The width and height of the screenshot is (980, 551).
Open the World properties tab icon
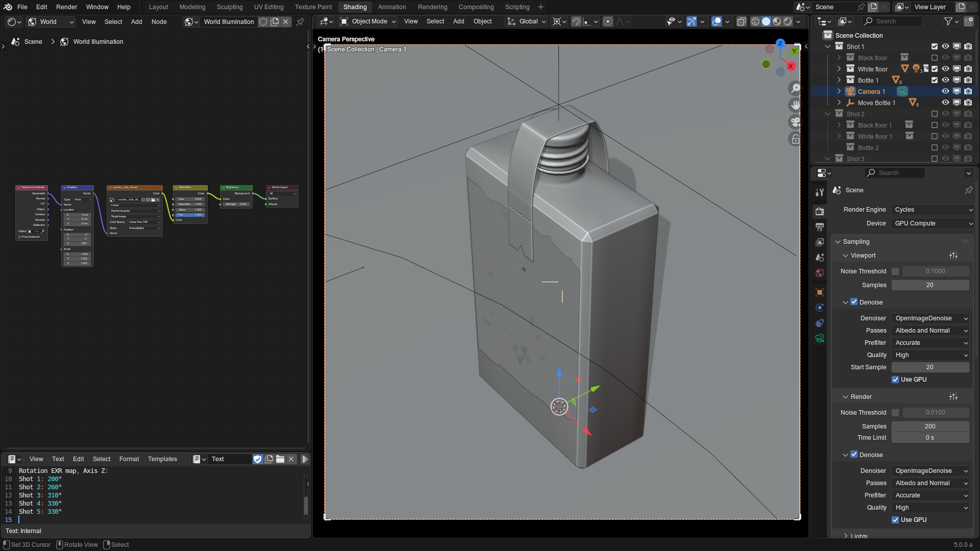point(820,273)
